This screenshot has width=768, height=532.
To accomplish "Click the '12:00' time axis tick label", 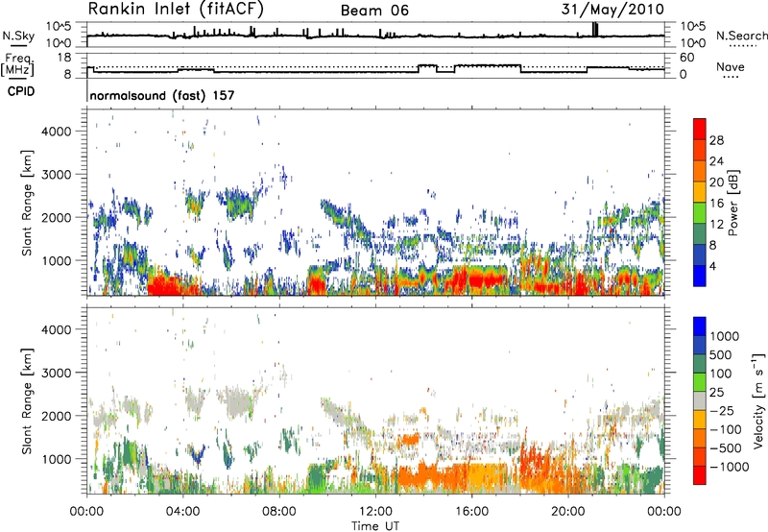I will pos(375,512).
